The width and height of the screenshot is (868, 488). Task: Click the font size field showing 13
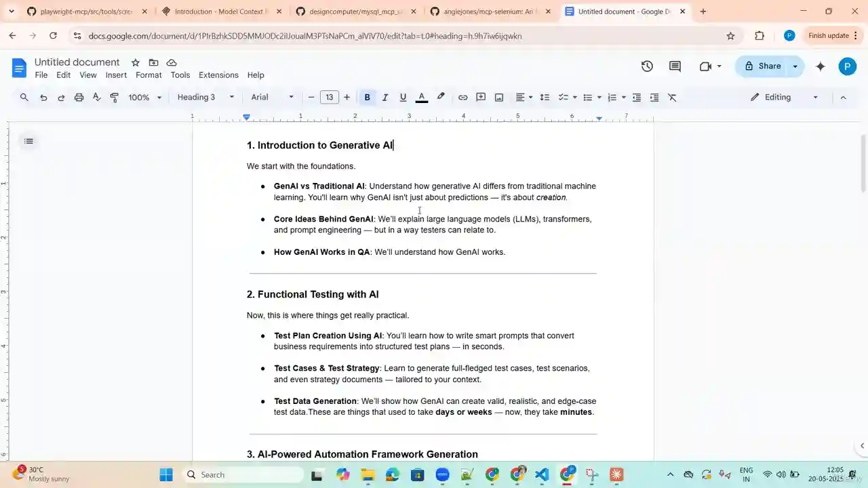[330, 98]
